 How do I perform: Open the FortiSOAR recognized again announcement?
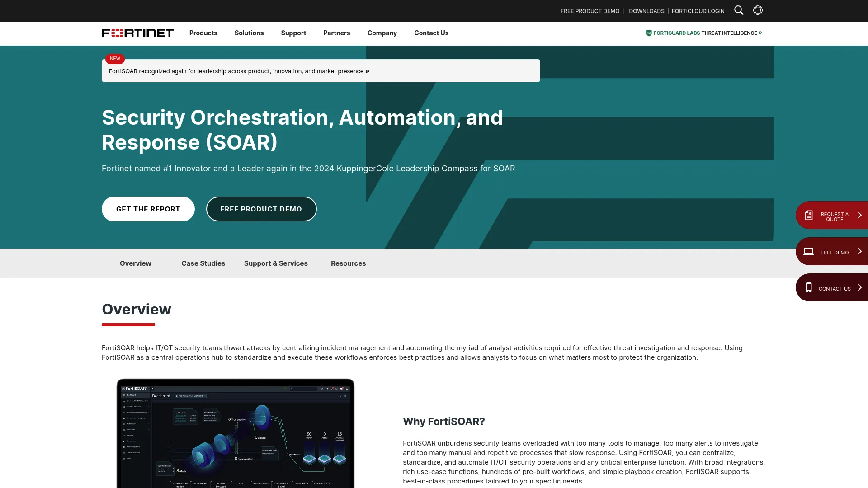coord(321,71)
